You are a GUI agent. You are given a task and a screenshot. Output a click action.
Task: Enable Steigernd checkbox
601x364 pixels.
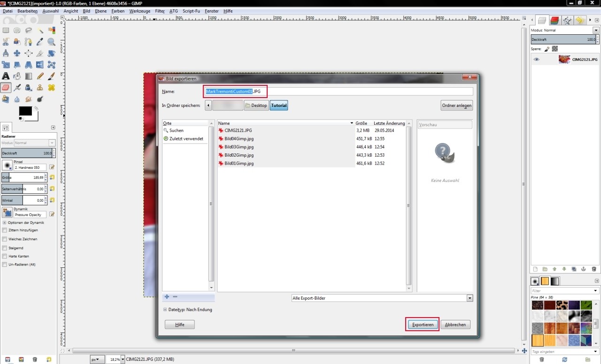5,248
